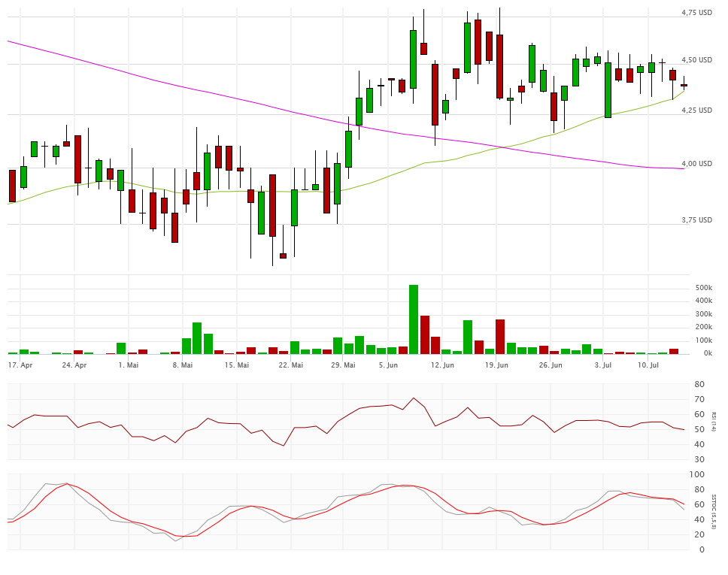Click the SSTOC indicator label
Image resolution: width=728 pixels, height=575 pixels.
[714, 511]
